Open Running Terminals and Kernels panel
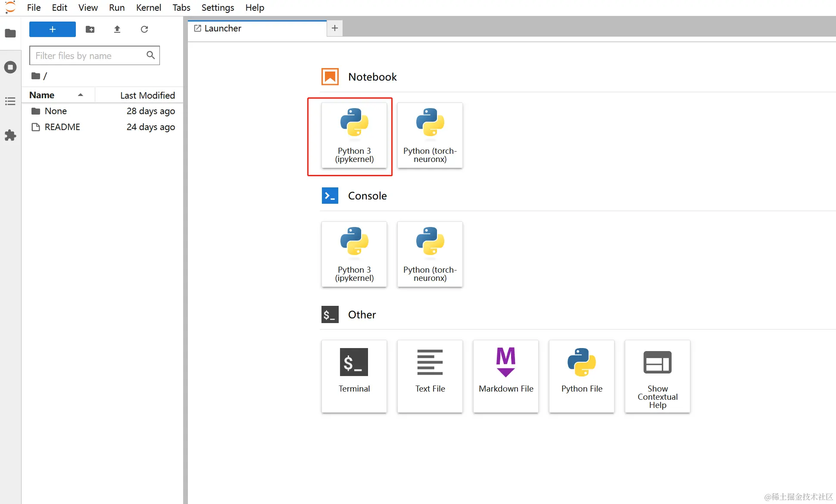This screenshot has width=836, height=504. tap(10, 67)
